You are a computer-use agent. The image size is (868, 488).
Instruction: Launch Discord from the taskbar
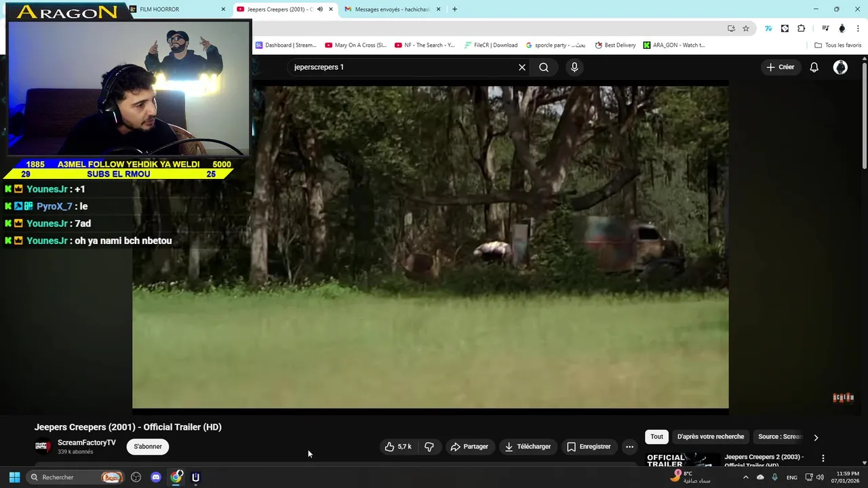[x=156, y=477]
